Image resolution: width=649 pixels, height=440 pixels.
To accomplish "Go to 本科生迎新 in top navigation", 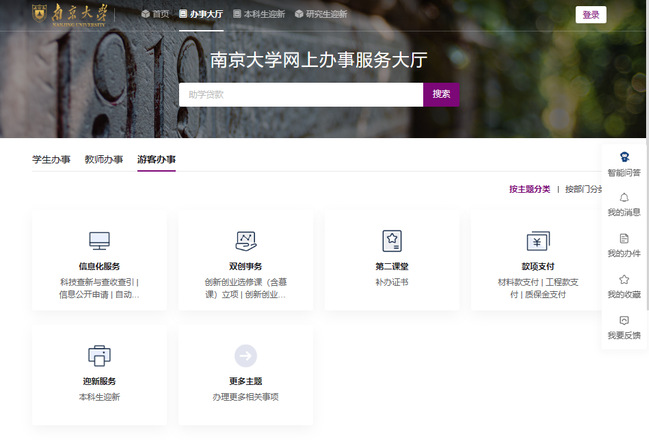I will [258, 15].
